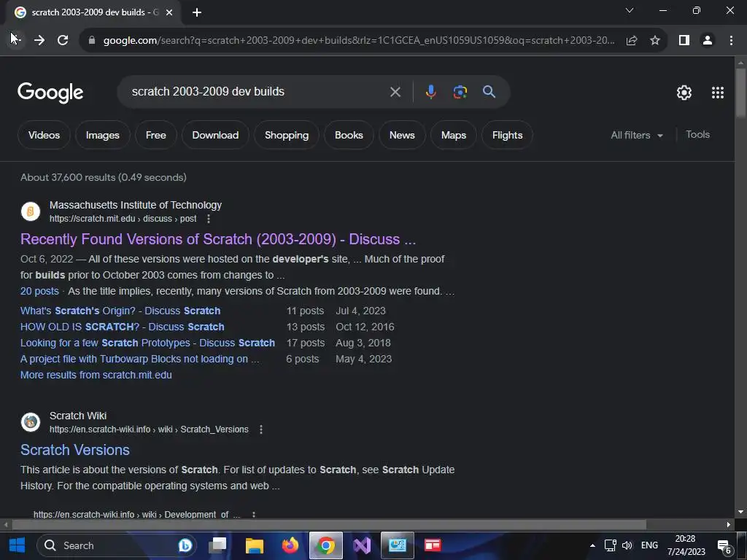This screenshot has width=747, height=560.
Task: Clear the search box with the X icon
Action: 395,92
